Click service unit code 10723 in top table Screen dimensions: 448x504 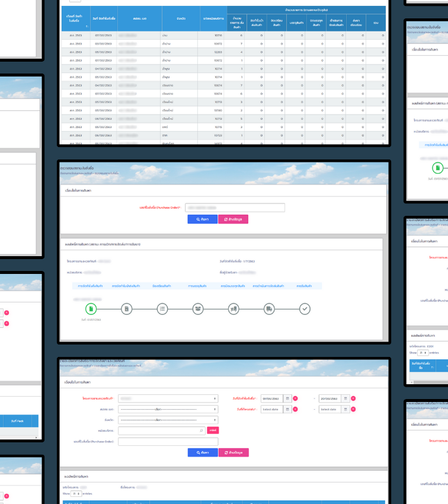218,136
